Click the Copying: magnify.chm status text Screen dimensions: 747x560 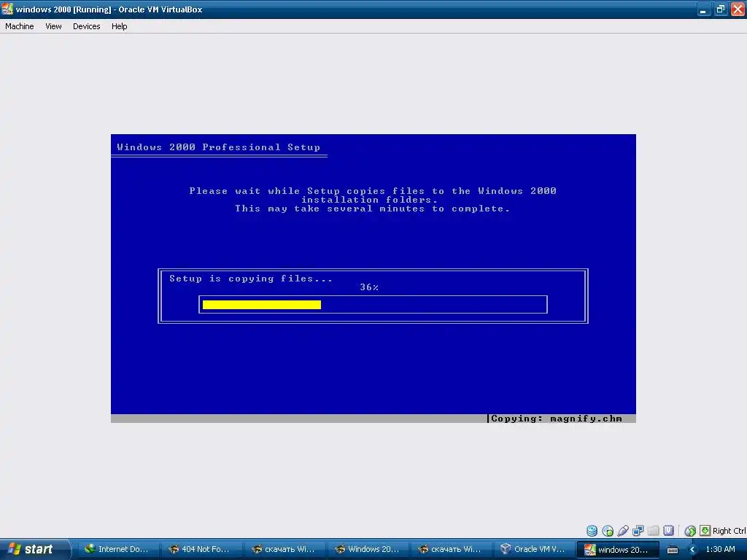(557, 419)
